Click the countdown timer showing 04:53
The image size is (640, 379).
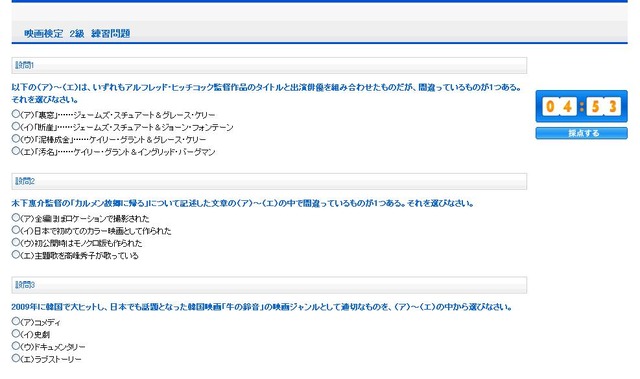pyautogui.click(x=581, y=106)
